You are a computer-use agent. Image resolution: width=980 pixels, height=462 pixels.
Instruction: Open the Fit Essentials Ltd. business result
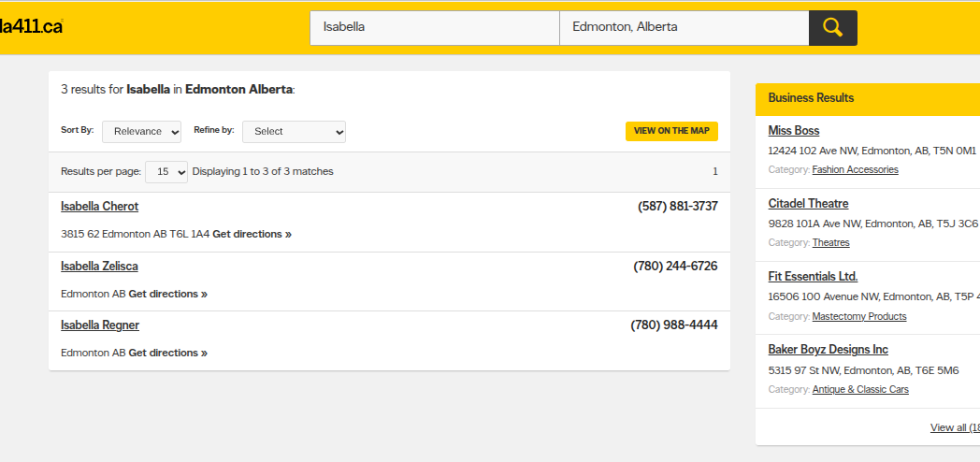(x=813, y=276)
